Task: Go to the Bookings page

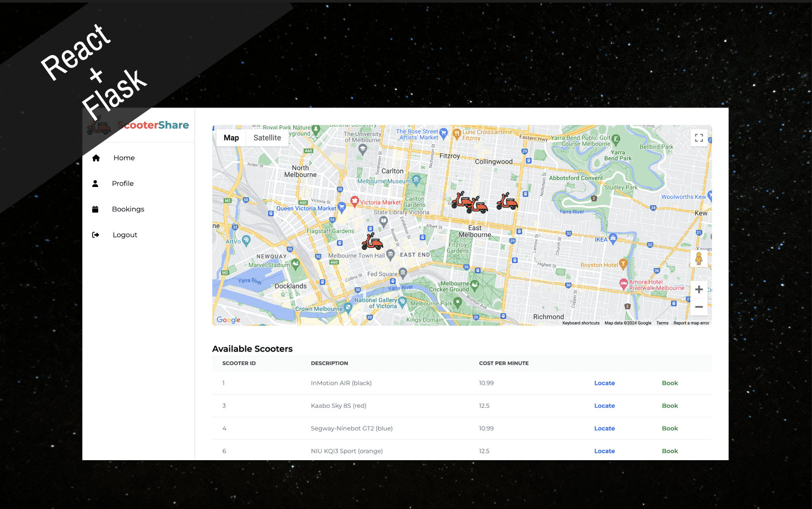Action: pyautogui.click(x=128, y=209)
